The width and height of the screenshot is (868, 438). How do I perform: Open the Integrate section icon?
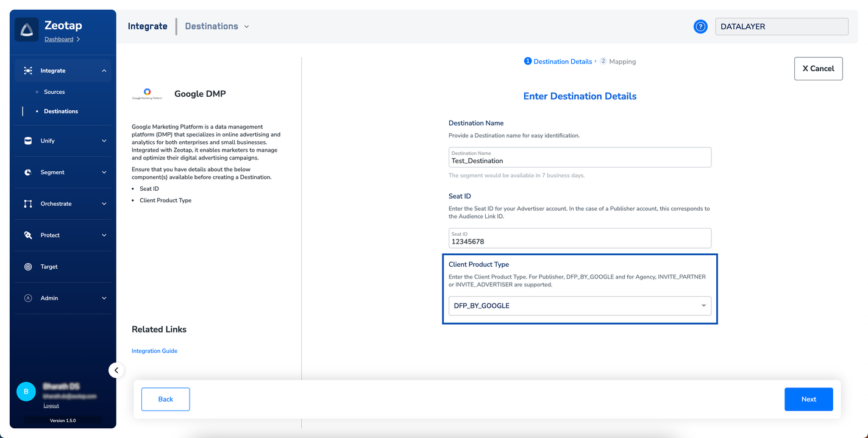pyautogui.click(x=28, y=71)
